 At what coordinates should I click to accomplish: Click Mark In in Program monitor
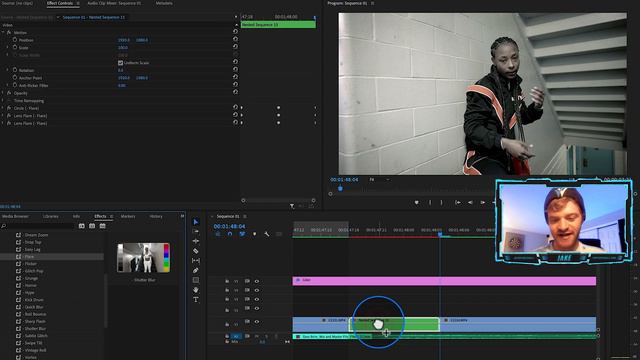pyautogui.click(x=430, y=202)
